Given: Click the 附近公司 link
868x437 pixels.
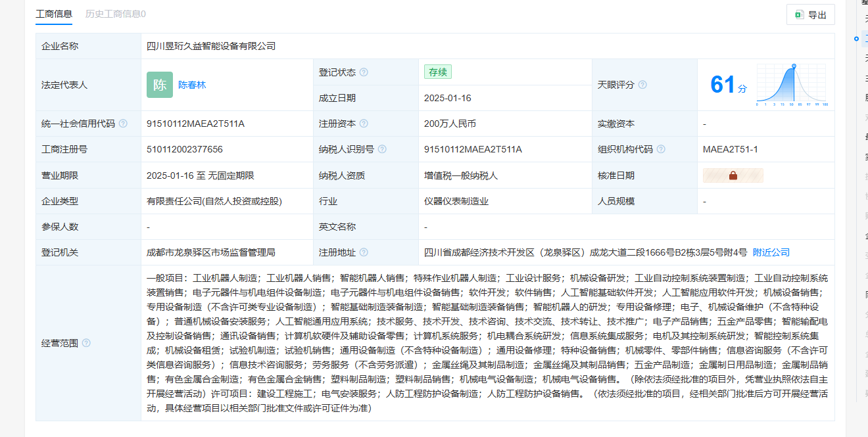Looking at the screenshot, I should click(x=771, y=252).
